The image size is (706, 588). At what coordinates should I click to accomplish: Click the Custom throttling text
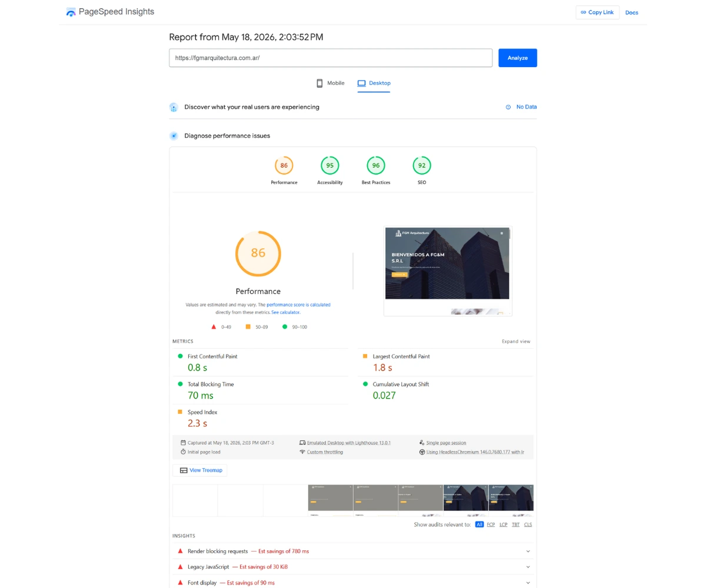[325, 452]
